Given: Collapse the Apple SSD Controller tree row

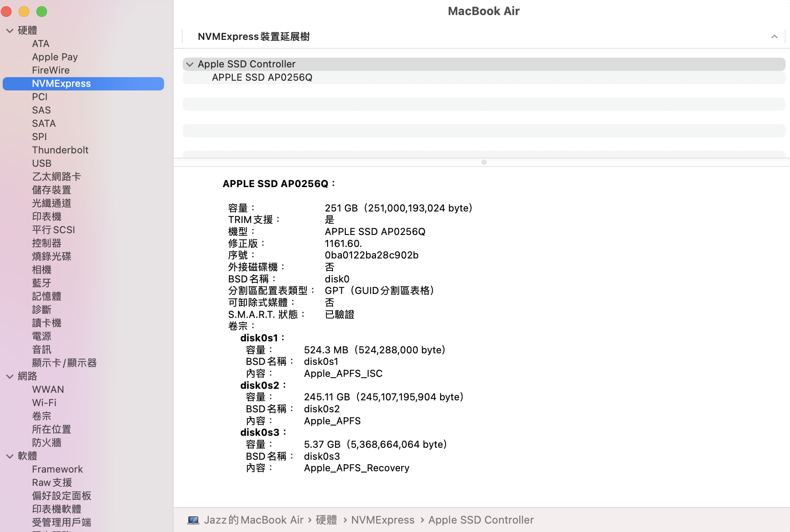Looking at the screenshot, I should (x=190, y=64).
